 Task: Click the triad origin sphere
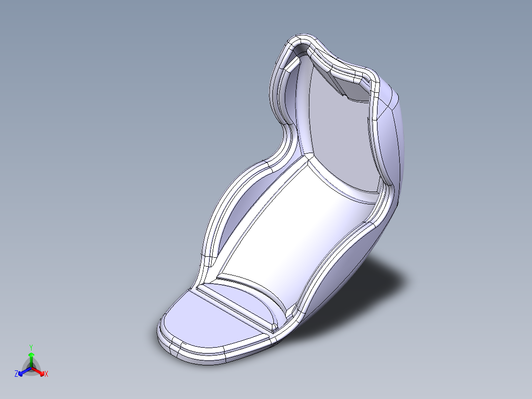31,367
